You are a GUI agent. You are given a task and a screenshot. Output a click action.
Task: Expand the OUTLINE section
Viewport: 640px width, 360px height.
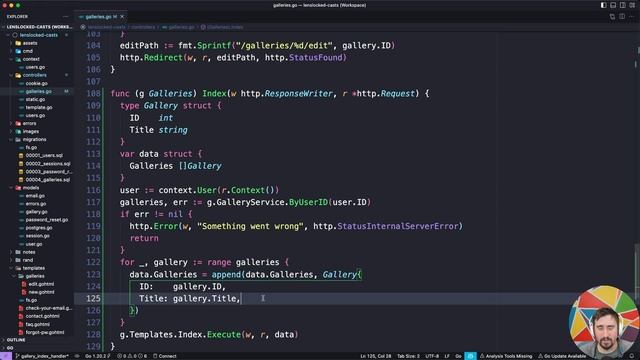[16, 340]
